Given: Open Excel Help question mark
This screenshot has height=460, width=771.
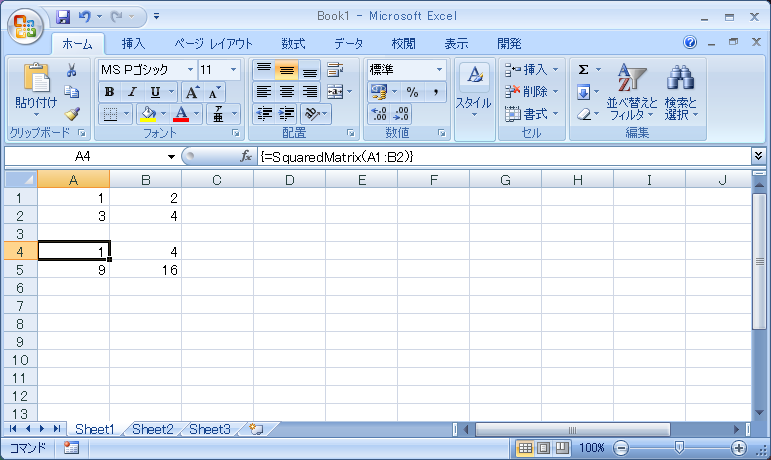Looking at the screenshot, I should point(690,43).
